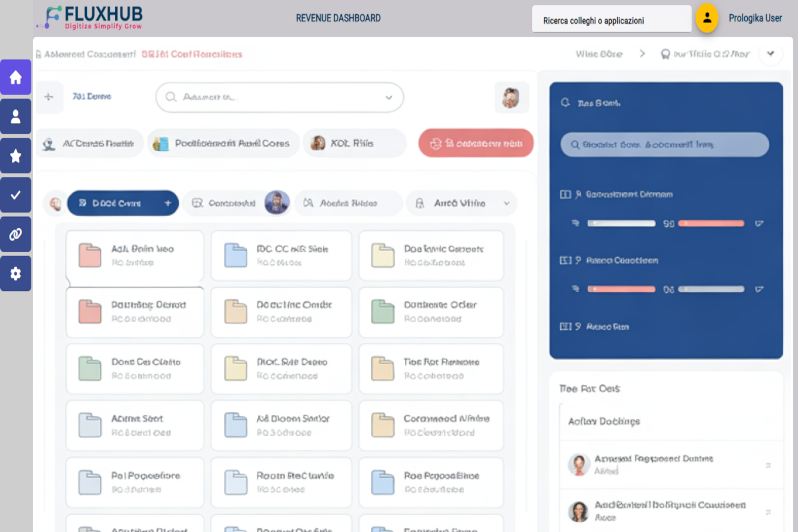Type in the Ricerca colleghi search field

click(x=611, y=18)
